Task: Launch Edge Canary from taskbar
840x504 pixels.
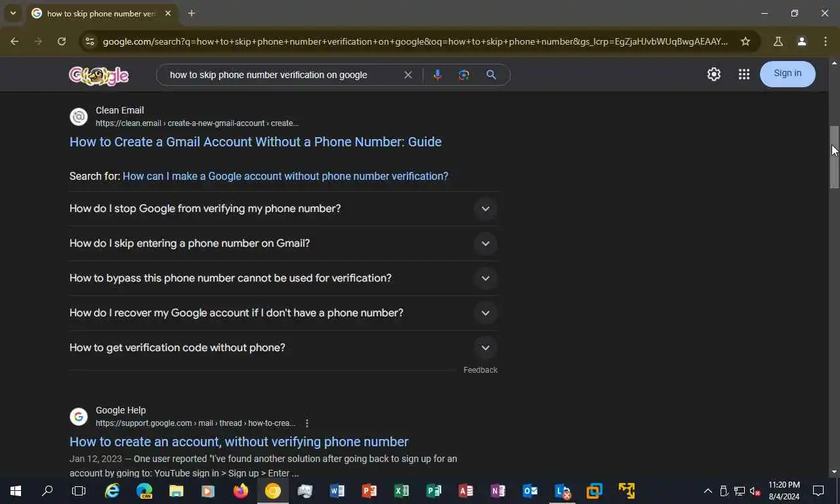Action: tap(144, 491)
